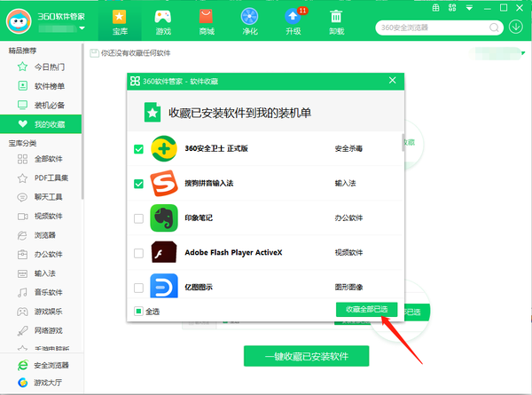The width and height of the screenshot is (532, 395).
Task: Open the 游戏 gamepad tab
Action: (x=163, y=21)
